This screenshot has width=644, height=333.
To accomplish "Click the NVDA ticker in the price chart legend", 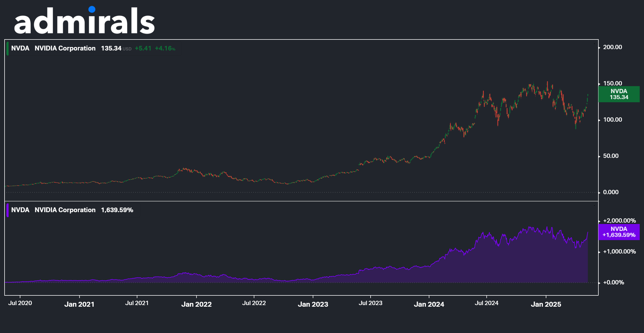I will tap(20, 48).
